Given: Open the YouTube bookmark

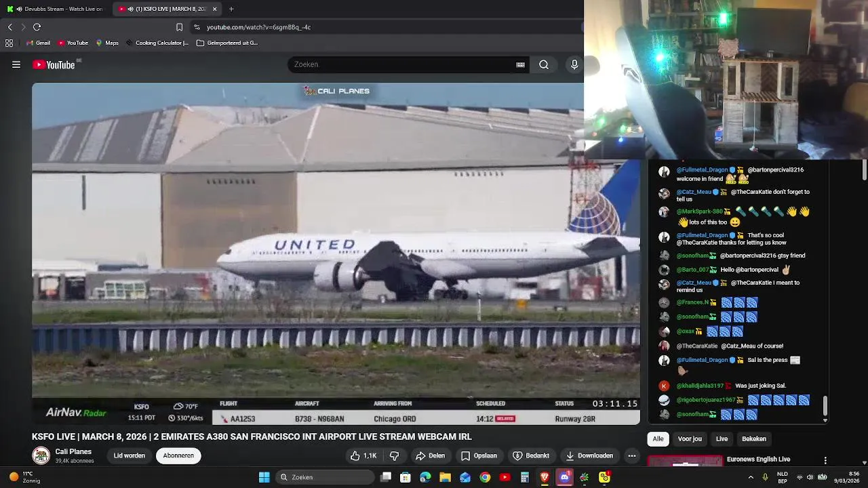Looking at the screenshot, I should (x=73, y=43).
